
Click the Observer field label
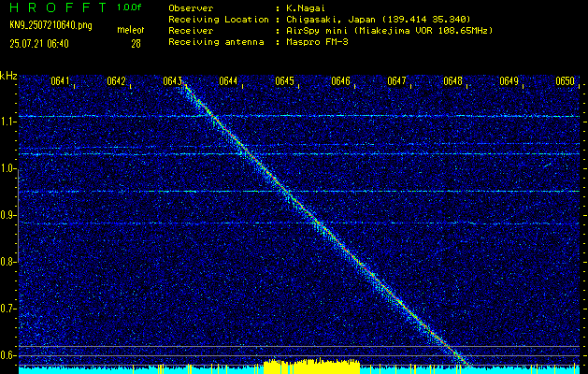(191, 7)
